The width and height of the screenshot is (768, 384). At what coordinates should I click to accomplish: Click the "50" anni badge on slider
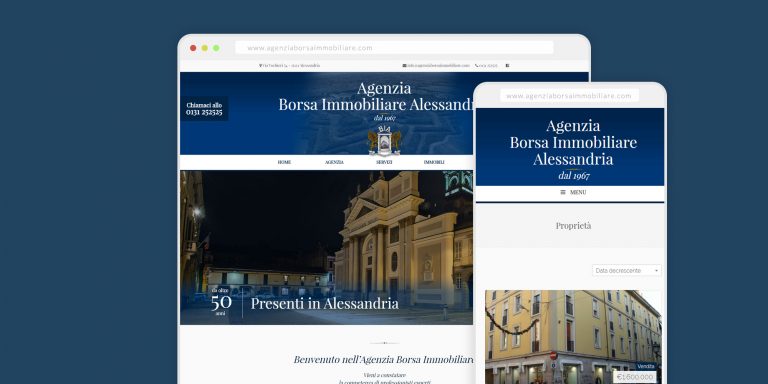(221, 302)
